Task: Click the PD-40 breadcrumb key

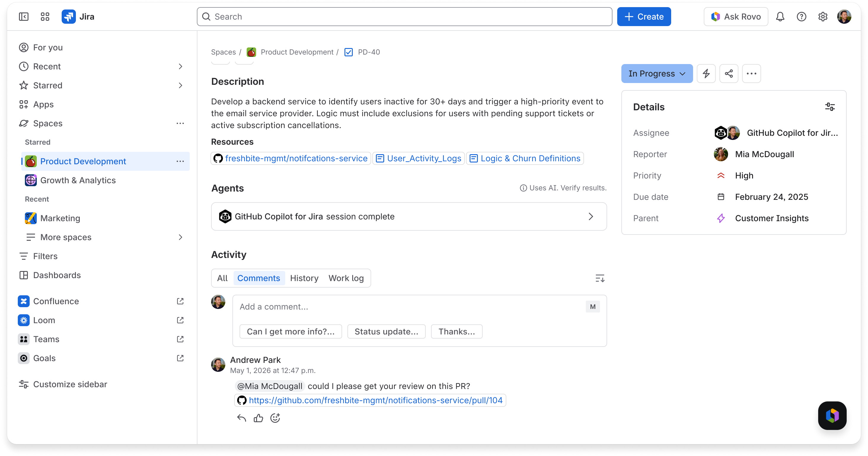Action: (368, 52)
